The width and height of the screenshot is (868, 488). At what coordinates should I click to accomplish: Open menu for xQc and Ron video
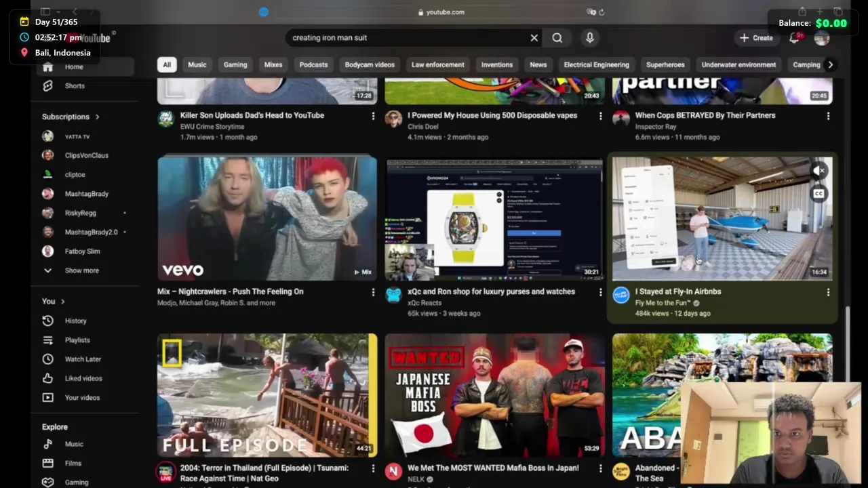pyautogui.click(x=600, y=292)
